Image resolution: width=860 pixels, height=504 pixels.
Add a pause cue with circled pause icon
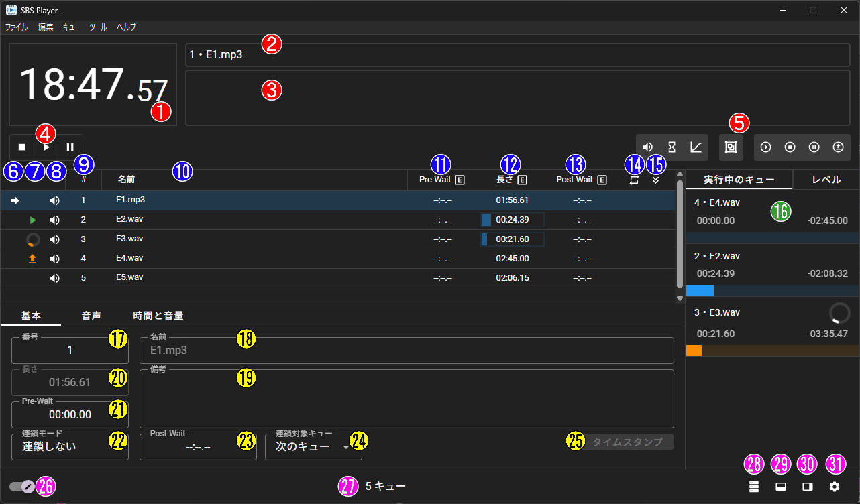(x=814, y=147)
